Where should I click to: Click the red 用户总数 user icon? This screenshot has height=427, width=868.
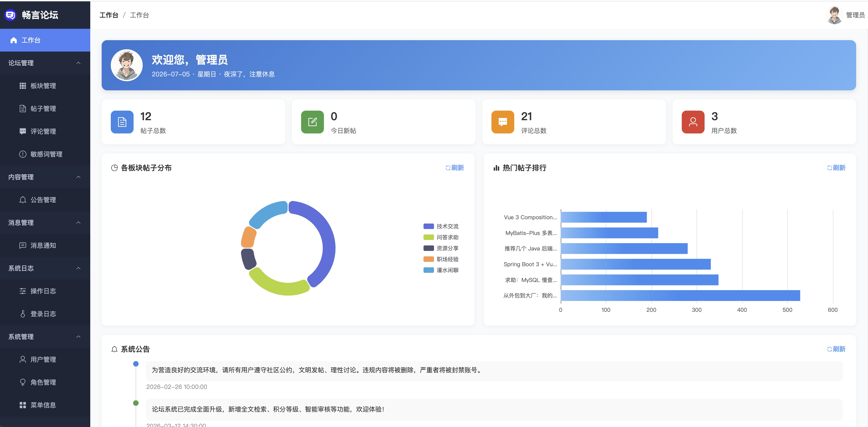[x=693, y=122]
